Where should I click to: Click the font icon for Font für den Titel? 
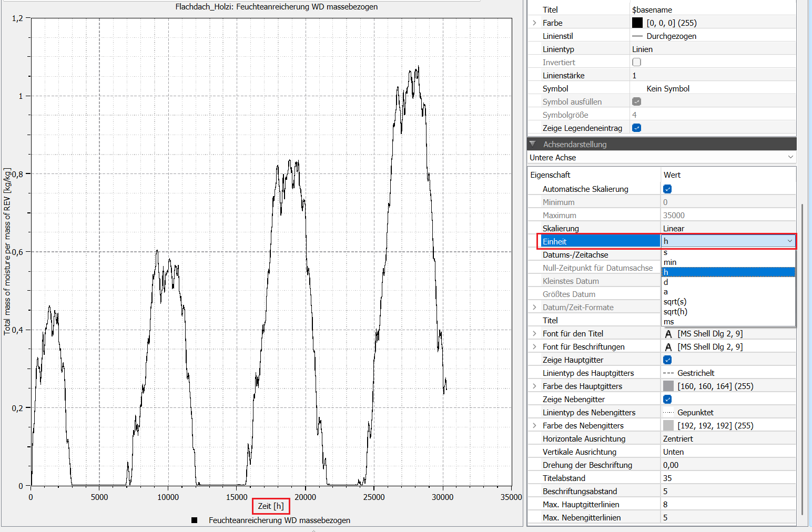[x=668, y=334]
